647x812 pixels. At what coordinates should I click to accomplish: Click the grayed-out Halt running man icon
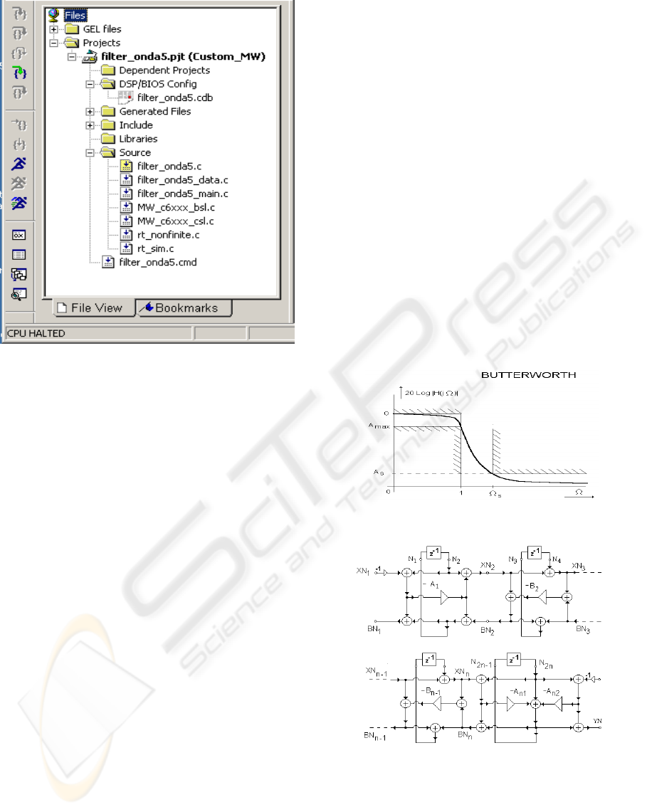19,184
